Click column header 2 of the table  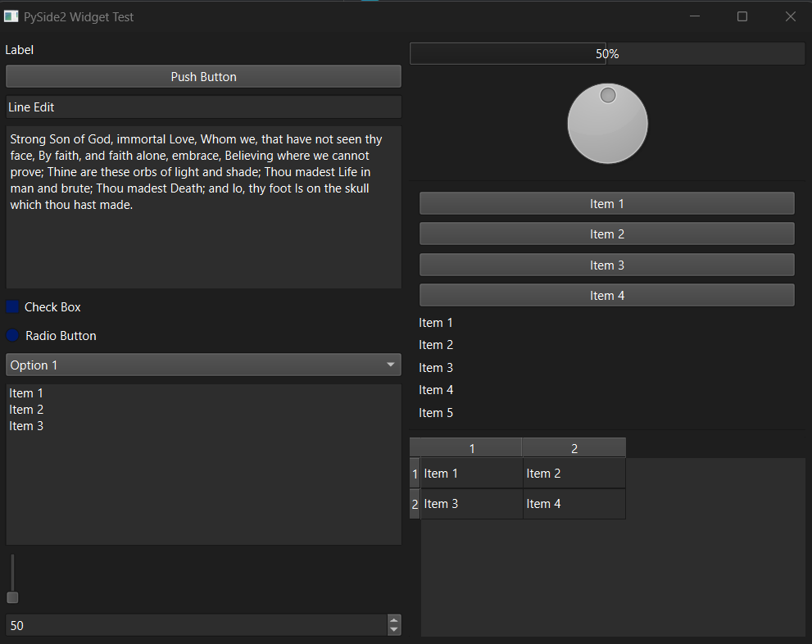(x=574, y=447)
